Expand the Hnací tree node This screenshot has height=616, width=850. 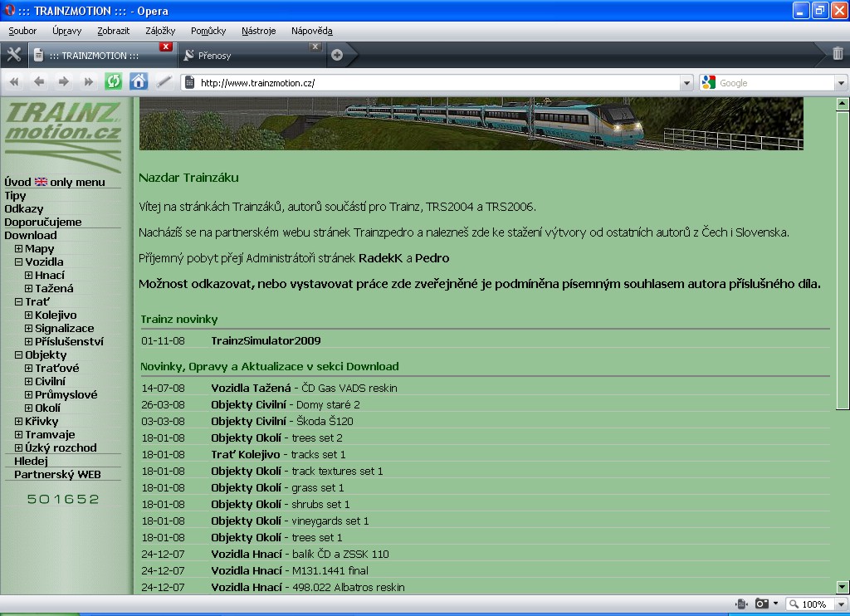click(29, 276)
